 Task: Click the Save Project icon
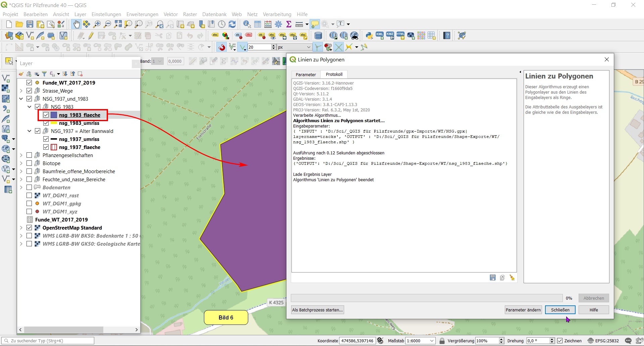[x=30, y=24]
